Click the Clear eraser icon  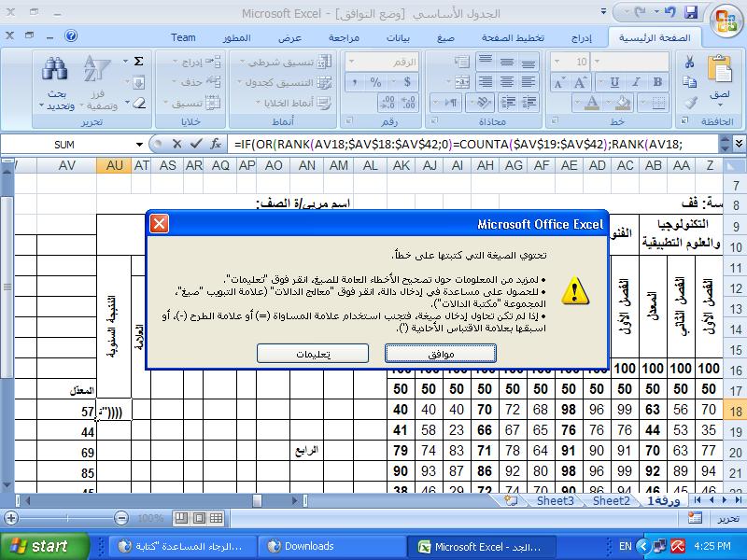138,102
